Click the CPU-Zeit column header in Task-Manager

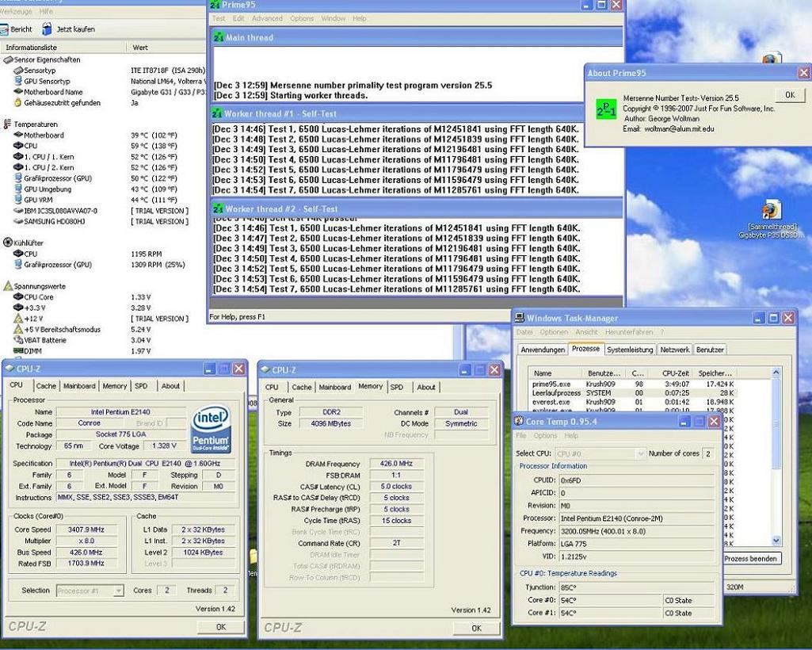669,373
